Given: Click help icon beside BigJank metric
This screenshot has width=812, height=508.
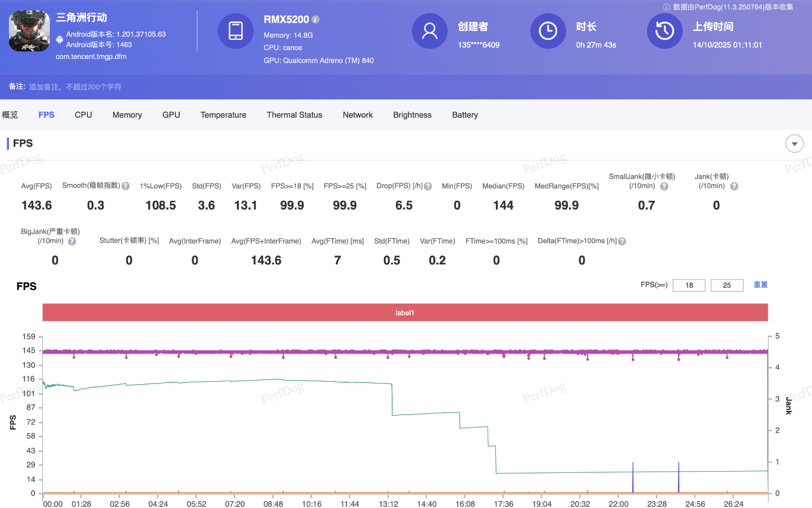Looking at the screenshot, I should [72, 241].
